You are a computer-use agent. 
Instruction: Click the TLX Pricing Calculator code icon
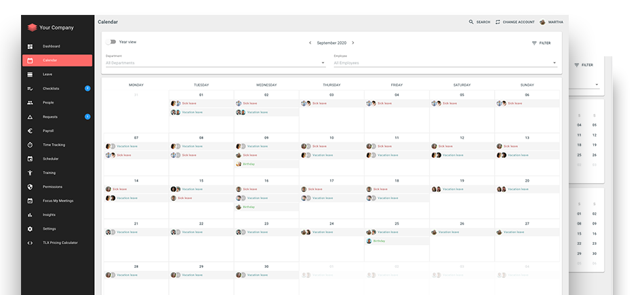coord(30,243)
